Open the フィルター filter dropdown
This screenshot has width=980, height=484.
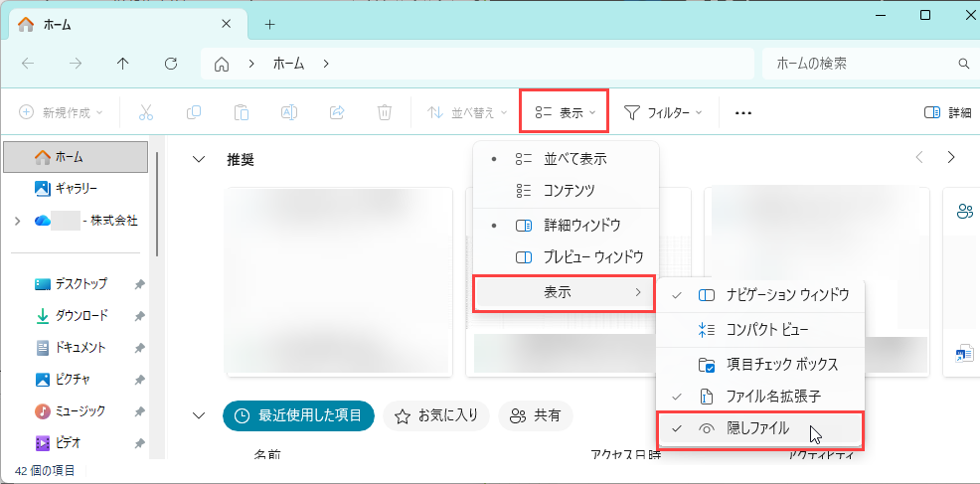[x=663, y=112]
